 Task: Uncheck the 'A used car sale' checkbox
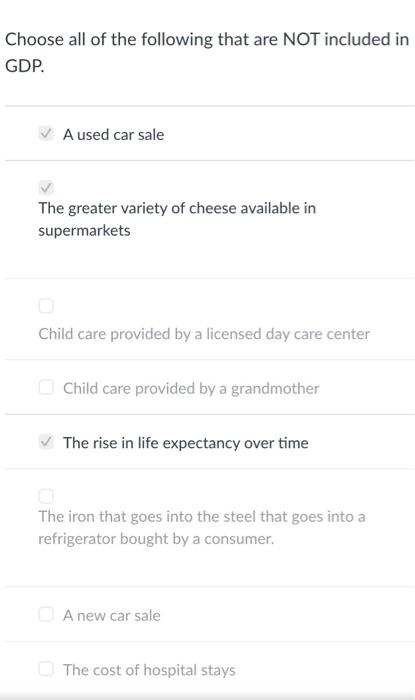[46, 133]
